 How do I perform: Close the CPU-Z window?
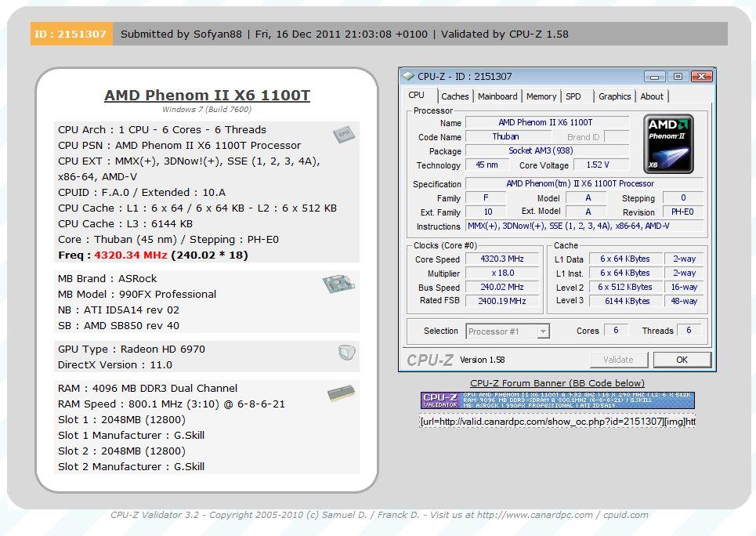pos(701,76)
